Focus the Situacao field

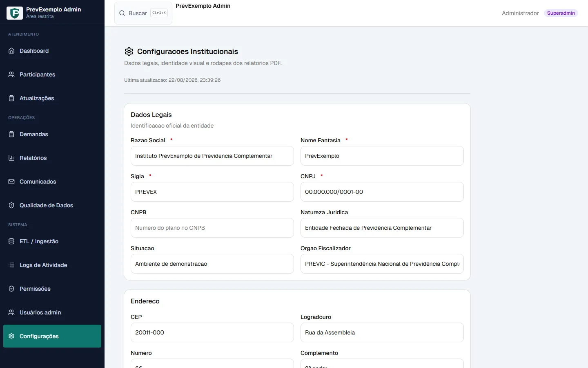pyautogui.click(x=212, y=264)
